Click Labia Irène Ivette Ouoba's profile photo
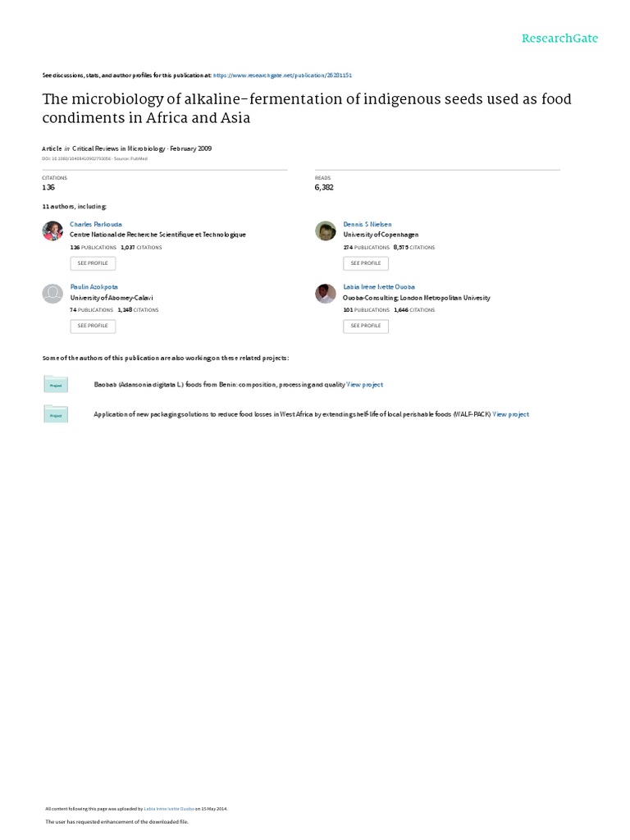Screen dimensions: 630x840 (x=325, y=294)
